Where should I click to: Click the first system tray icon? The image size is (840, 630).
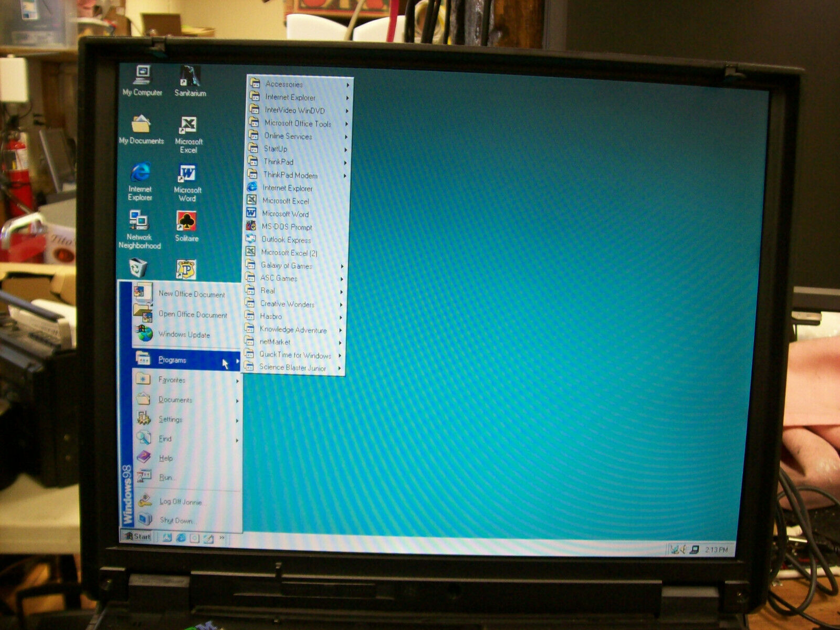(x=674, y=550)
